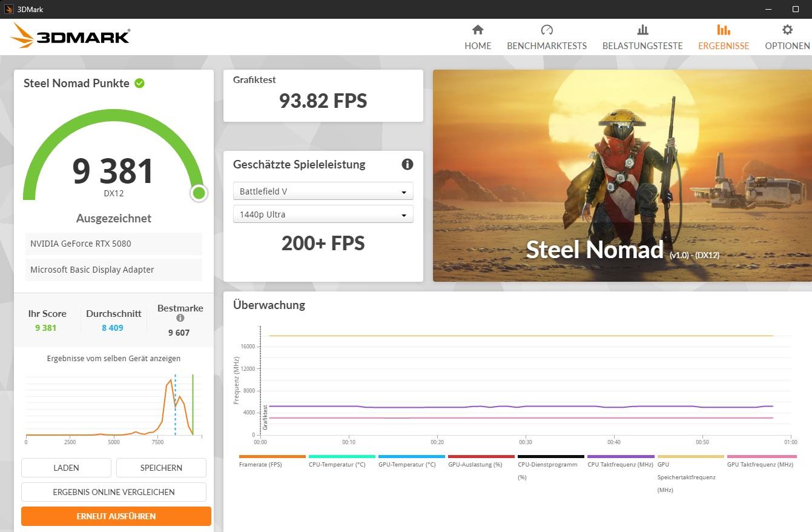
Task: Click the SPEICHERN button
Action: [161, 468]
